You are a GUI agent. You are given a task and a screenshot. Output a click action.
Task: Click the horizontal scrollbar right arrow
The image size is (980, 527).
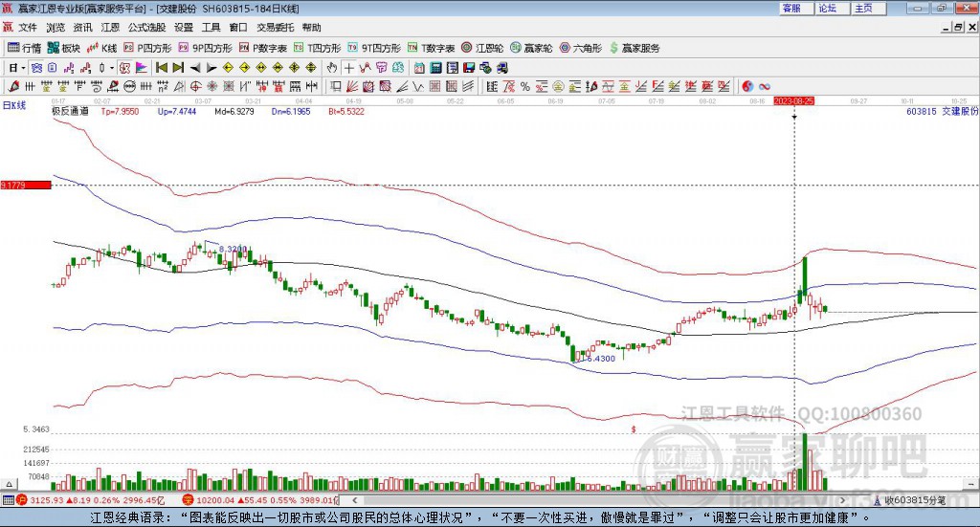pos(842,500)
